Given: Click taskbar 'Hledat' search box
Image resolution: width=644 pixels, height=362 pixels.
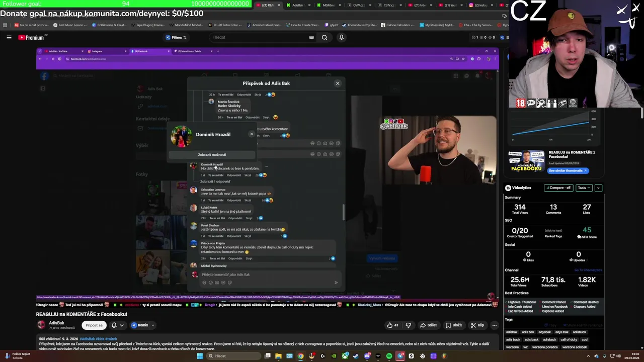Looking at the screenshot, I should tap(232, 356).
